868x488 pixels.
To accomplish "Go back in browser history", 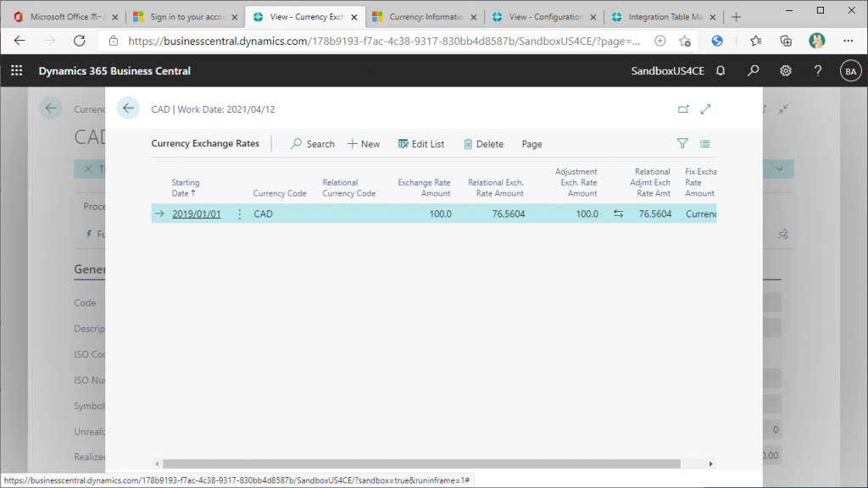I will [20, 41].
